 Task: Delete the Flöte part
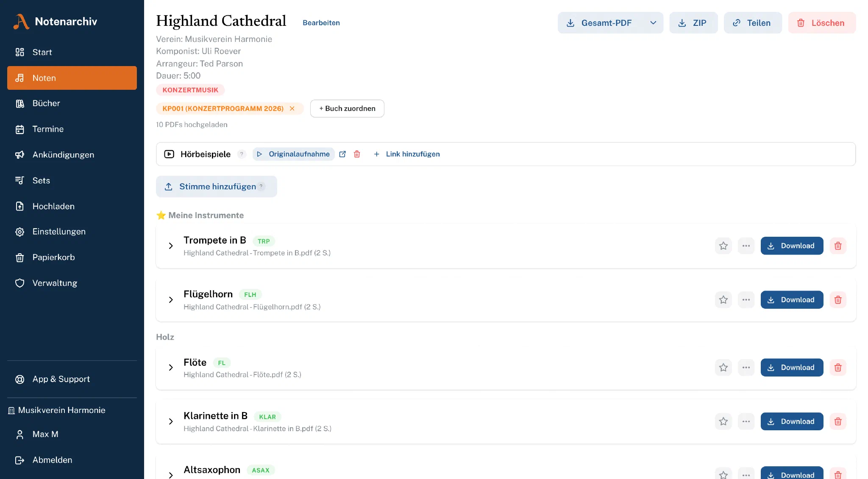838,368
